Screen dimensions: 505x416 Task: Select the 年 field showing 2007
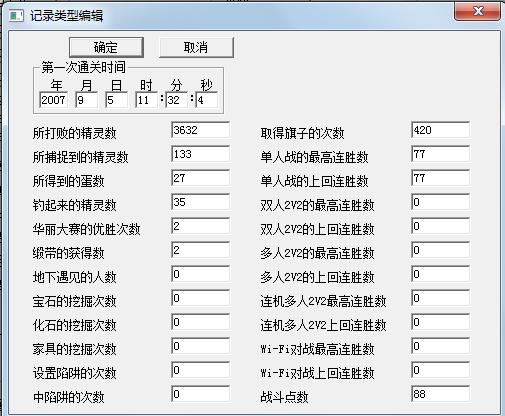click(53, 100)
